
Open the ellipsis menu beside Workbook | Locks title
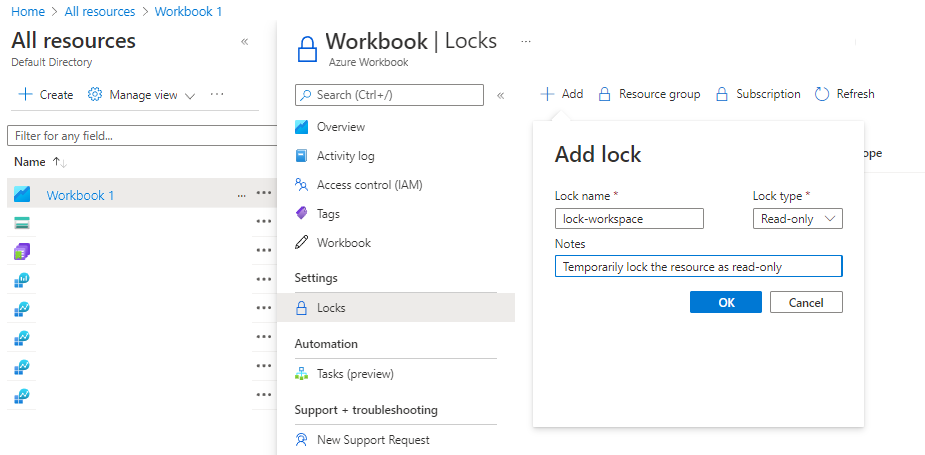tap(526, 41)
